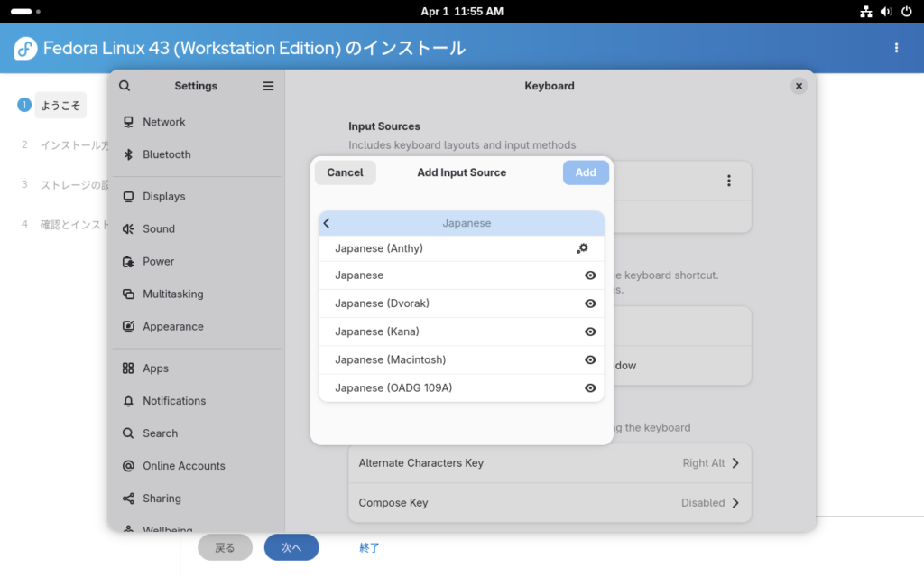
Task: Open Bluetooth settings in sidebar
Action: [x=166, y=154]
